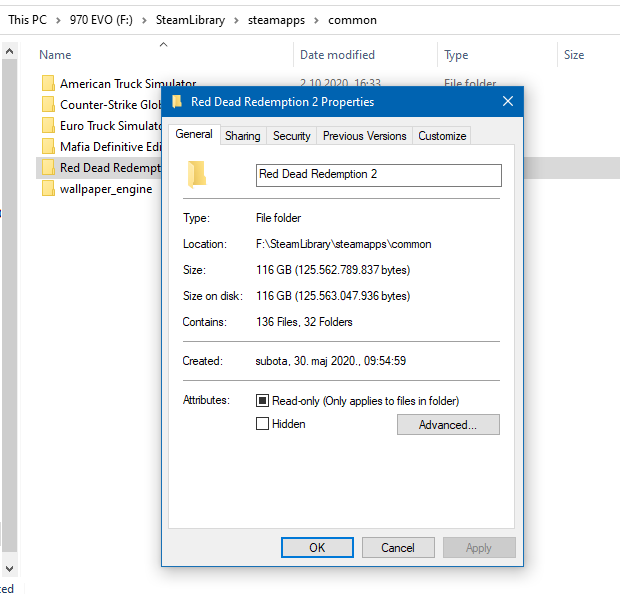Click 970 EVO (F:) in the address bar

tap(101, 20)
